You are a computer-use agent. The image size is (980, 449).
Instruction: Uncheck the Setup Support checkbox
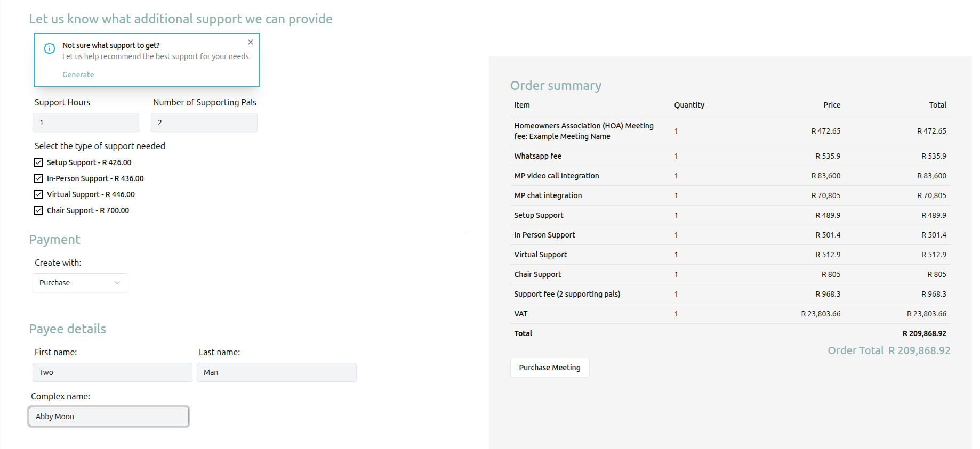pyautogui.click(x=38, y=162)
